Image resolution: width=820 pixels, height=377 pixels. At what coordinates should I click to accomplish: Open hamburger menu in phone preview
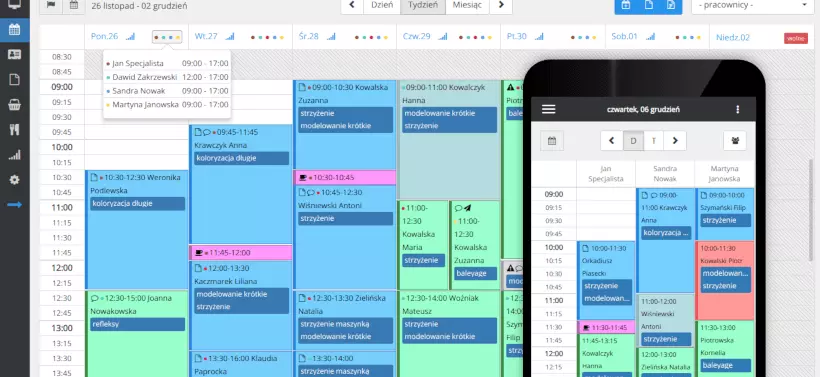tap(549, 109)
